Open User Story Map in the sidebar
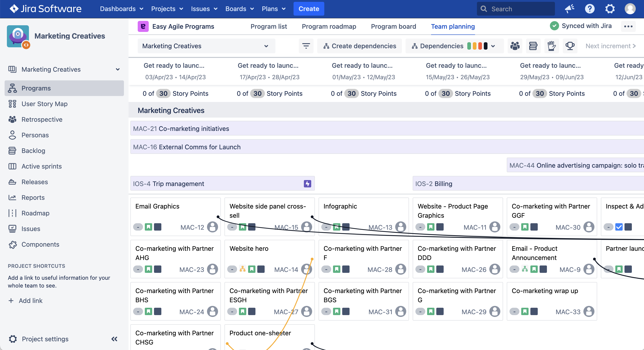This screenshot has height=350, width=644. click(64, 104)
